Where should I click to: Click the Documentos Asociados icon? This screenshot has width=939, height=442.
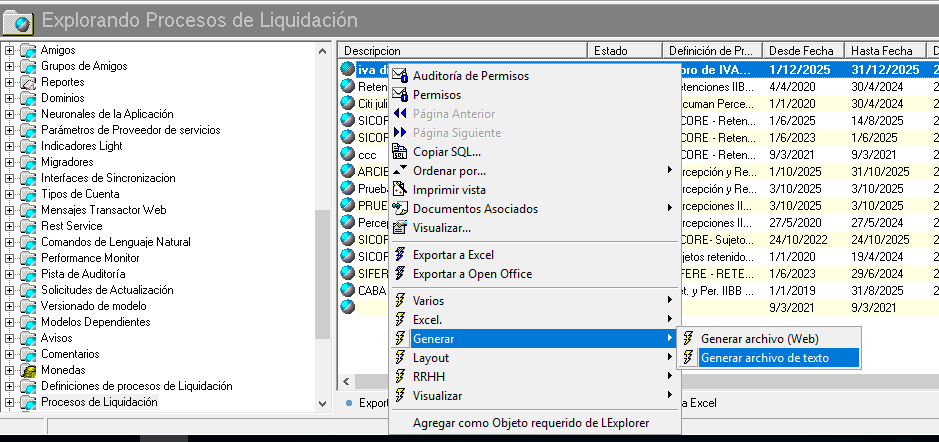(x=399, y=209)
